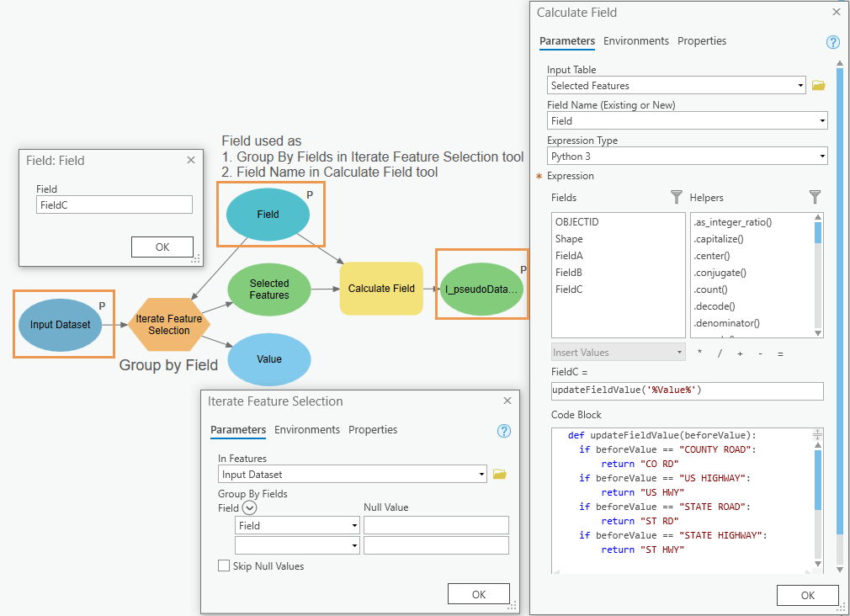
Task: Select the Field variable oval
Action: (268, 215)
